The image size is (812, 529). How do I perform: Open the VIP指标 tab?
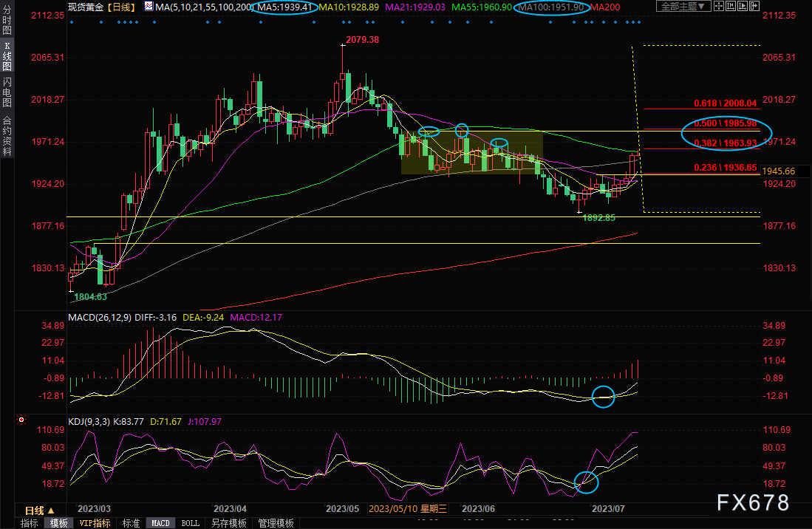[95, 523]
